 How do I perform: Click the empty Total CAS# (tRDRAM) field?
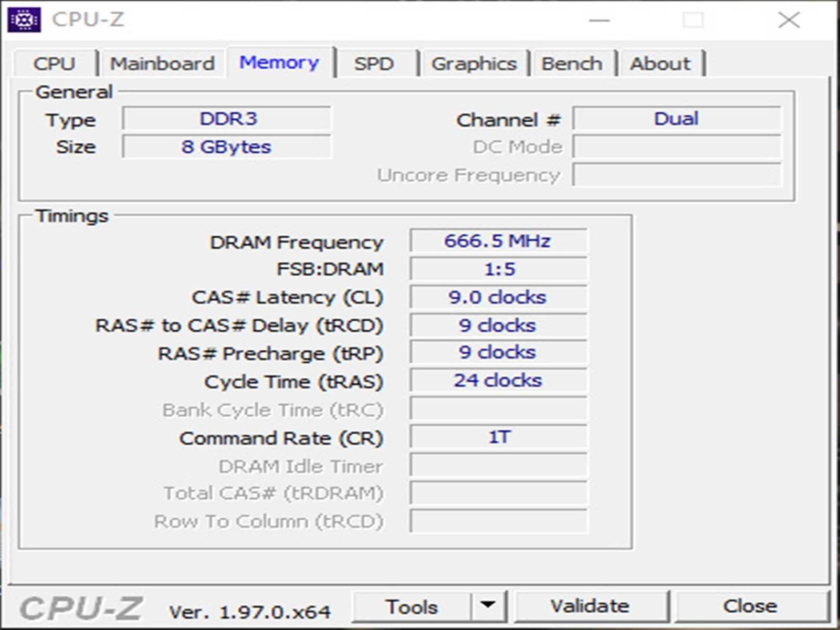pos(498,493)
